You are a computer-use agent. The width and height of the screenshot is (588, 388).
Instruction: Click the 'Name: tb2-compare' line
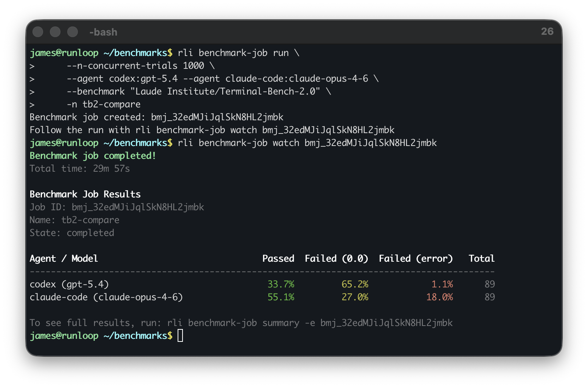tap(74, 220)
